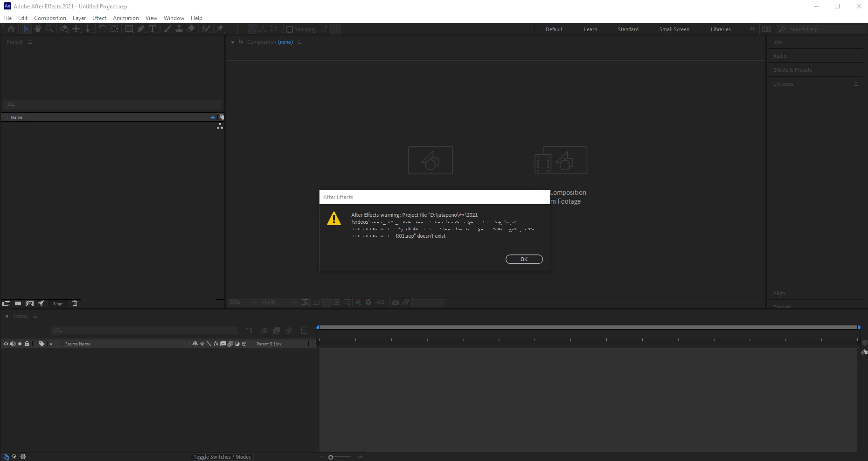This screenshot has width=868, height=461.
Task: Select the Pan Behind anchor point tool
Action: tap(114, 29)
